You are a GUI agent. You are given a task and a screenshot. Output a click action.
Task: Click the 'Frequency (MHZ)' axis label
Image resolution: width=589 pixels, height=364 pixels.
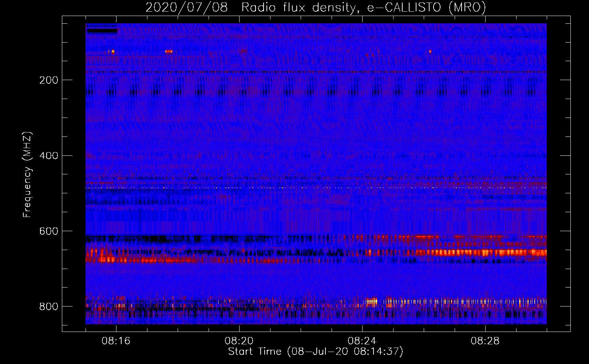(x=27, y=174)
